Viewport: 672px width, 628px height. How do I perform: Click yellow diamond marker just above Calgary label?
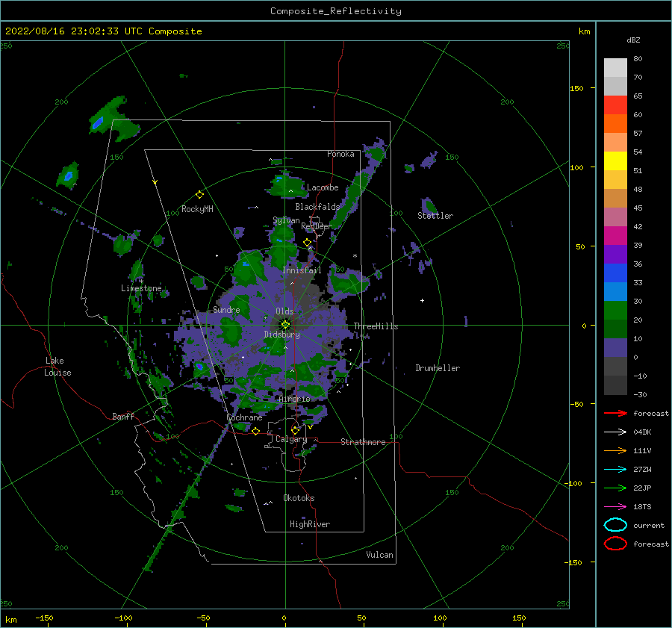295,430
